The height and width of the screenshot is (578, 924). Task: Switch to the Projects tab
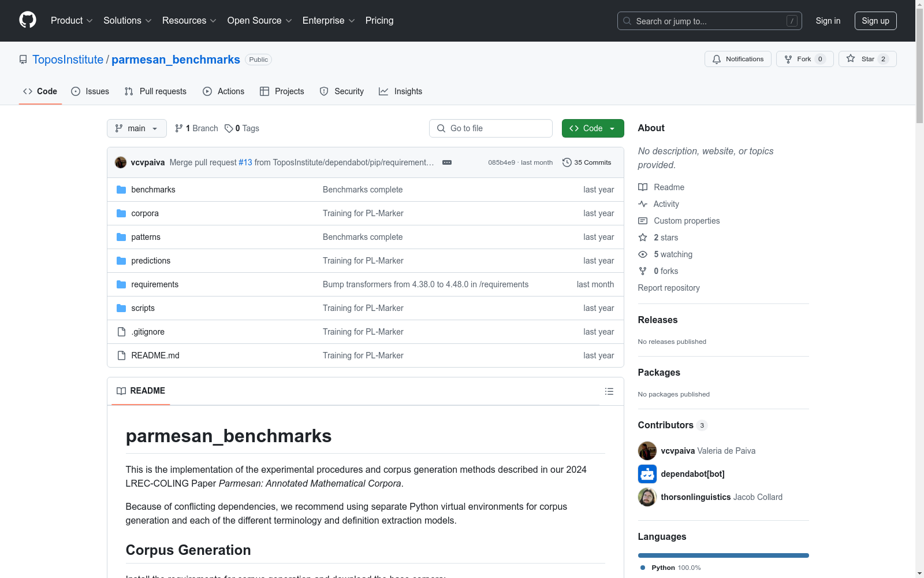(282, 91)
